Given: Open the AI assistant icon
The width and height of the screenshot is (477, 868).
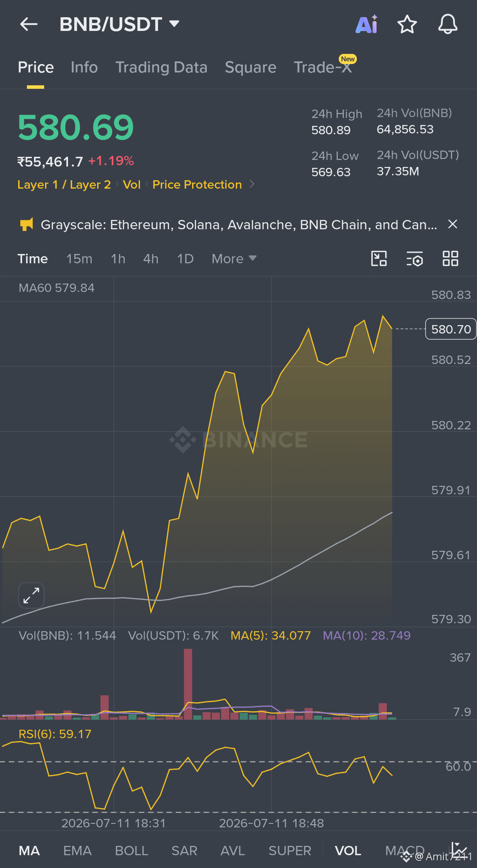Looking at the screenshot, I should pyautogui.click(x=367, y=24).
